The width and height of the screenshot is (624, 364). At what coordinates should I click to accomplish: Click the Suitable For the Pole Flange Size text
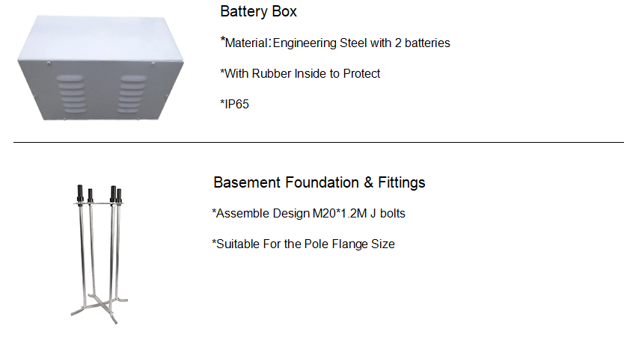coord(303,244)
